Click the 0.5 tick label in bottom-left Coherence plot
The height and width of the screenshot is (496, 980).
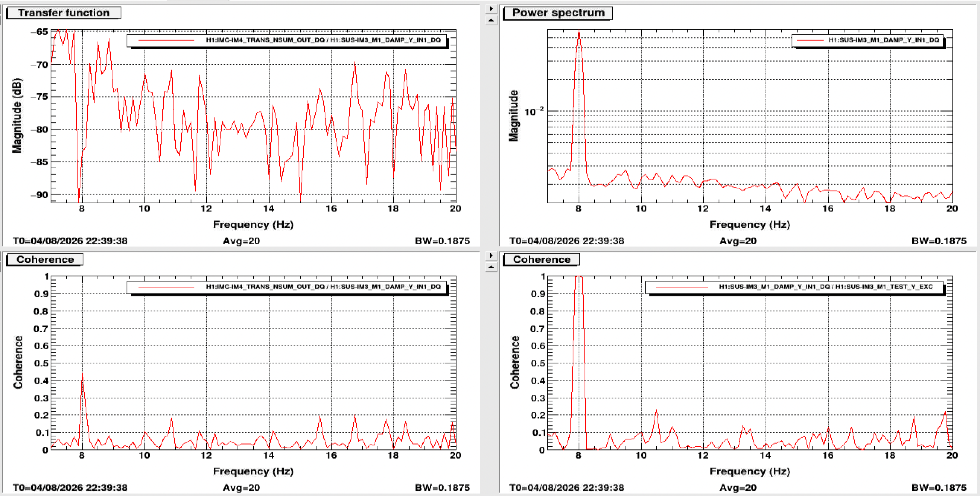(41, 363)
